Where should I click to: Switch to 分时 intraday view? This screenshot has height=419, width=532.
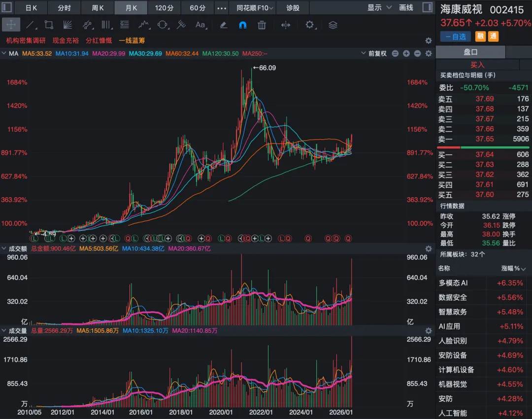tap(64, 7)
